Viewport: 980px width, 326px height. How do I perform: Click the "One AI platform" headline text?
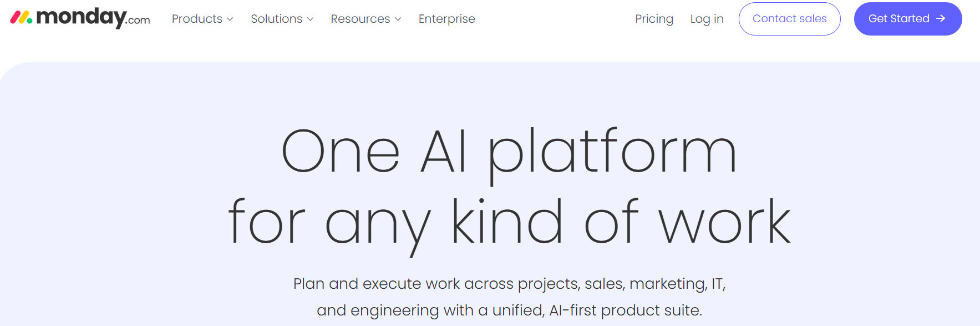pyautogui.click(x=509, y=153)
